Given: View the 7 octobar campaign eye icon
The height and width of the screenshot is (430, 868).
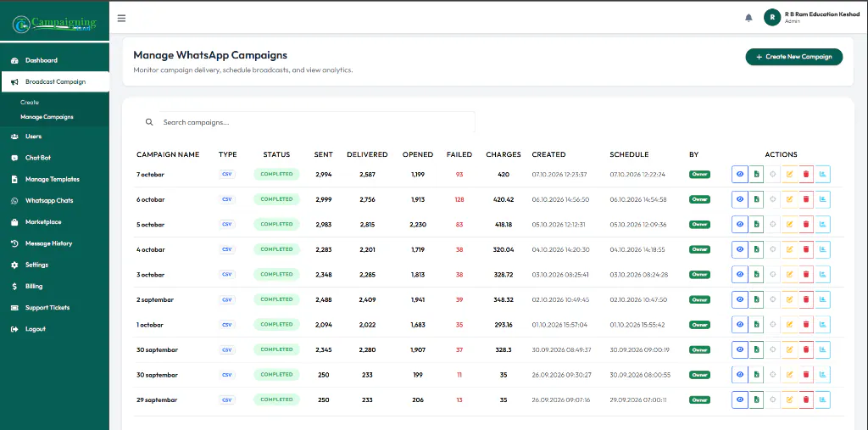Looking at the screenshot, I should click(x=739, y=174).
